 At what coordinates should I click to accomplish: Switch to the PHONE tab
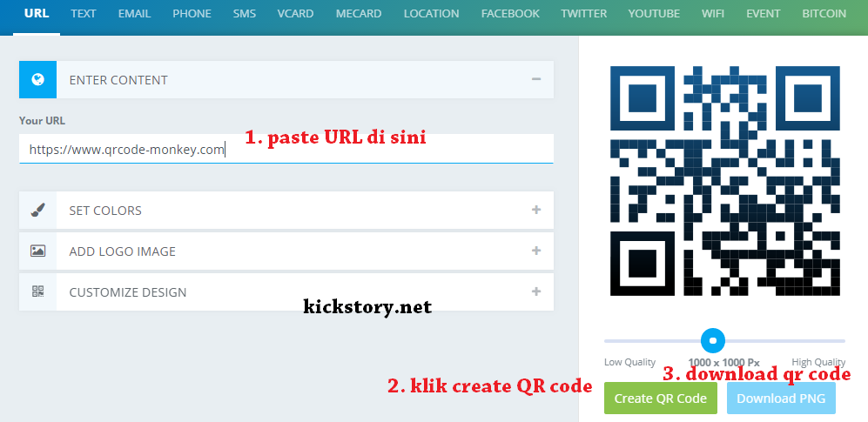click(x=192, y=13)
